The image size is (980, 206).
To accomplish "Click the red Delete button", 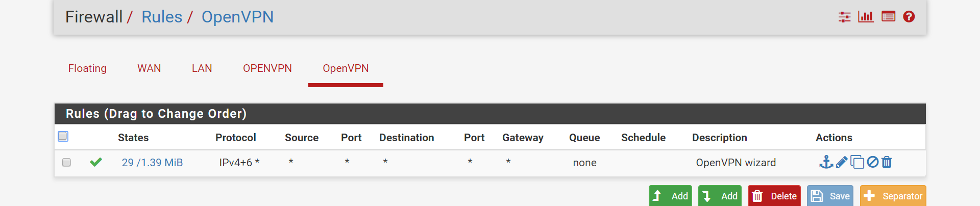I will [x=774, y=196].
